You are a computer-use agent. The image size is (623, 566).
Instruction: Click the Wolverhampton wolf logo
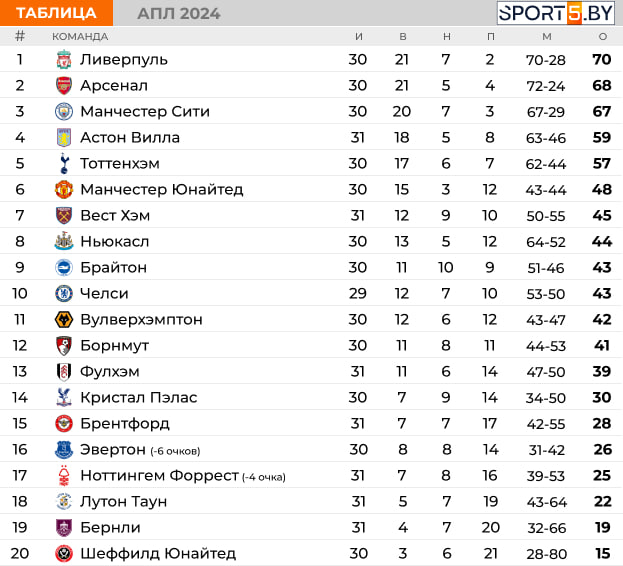tap(64, 319)
